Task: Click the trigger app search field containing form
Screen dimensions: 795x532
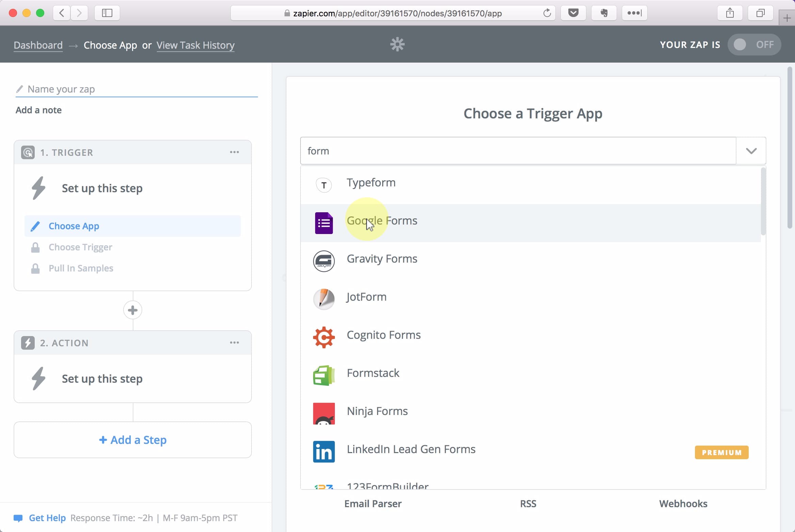Action: coord(518,151)
